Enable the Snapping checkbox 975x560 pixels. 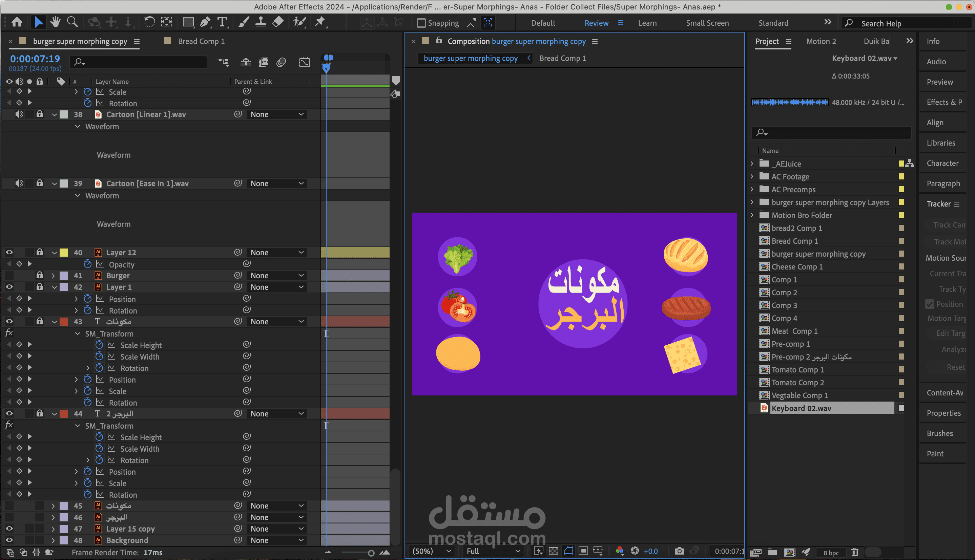click(x=421, y=23)
